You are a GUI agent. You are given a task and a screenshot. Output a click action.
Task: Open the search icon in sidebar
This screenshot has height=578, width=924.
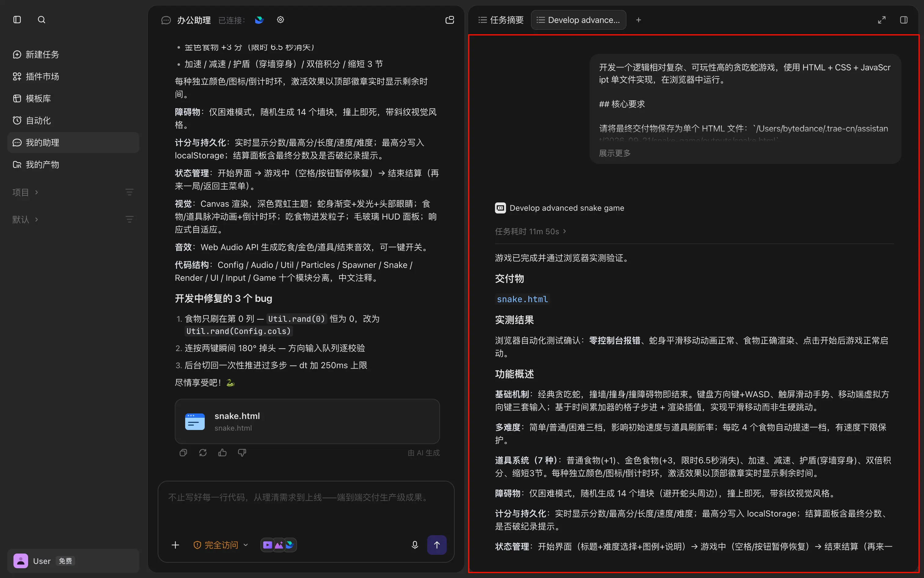[x=42, y=20]
